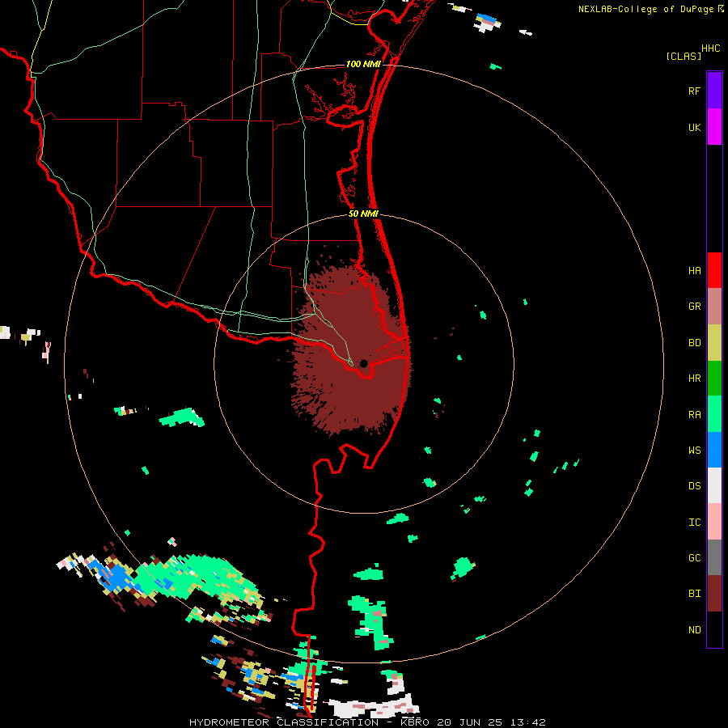Screen dimensions: 728x728
Task: Click the 13:42 time stamp
Action: (529, 722)
